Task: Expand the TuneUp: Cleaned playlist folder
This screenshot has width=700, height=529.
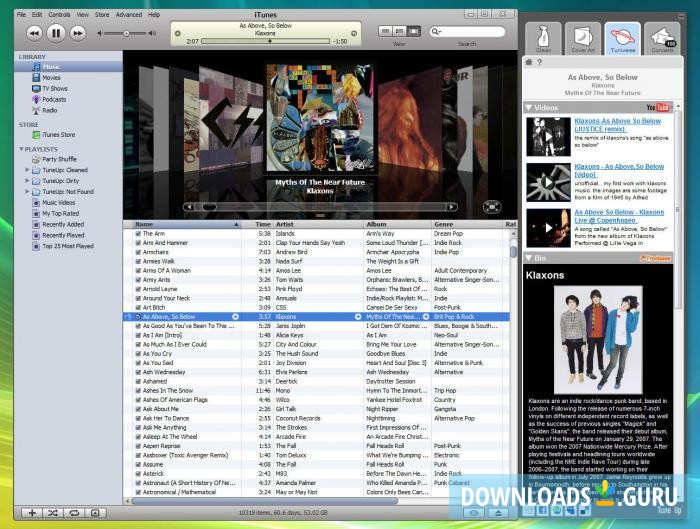Action: coord(27,170)
